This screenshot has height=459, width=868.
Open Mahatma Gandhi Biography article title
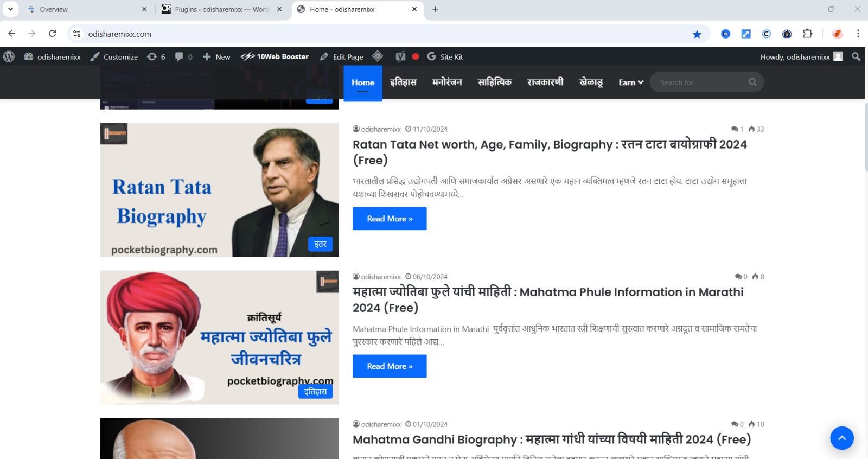point(552,439)
